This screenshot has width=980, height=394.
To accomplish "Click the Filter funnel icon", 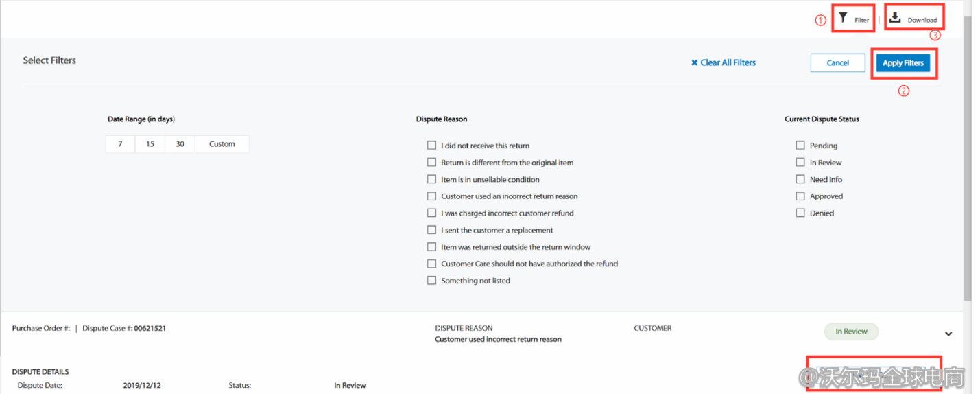I will pos(844,19).
